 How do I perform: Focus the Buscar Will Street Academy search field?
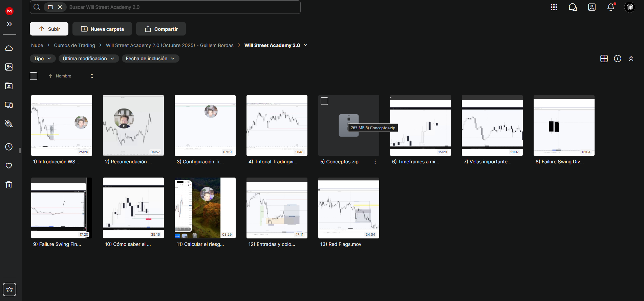tap(183, 7)
